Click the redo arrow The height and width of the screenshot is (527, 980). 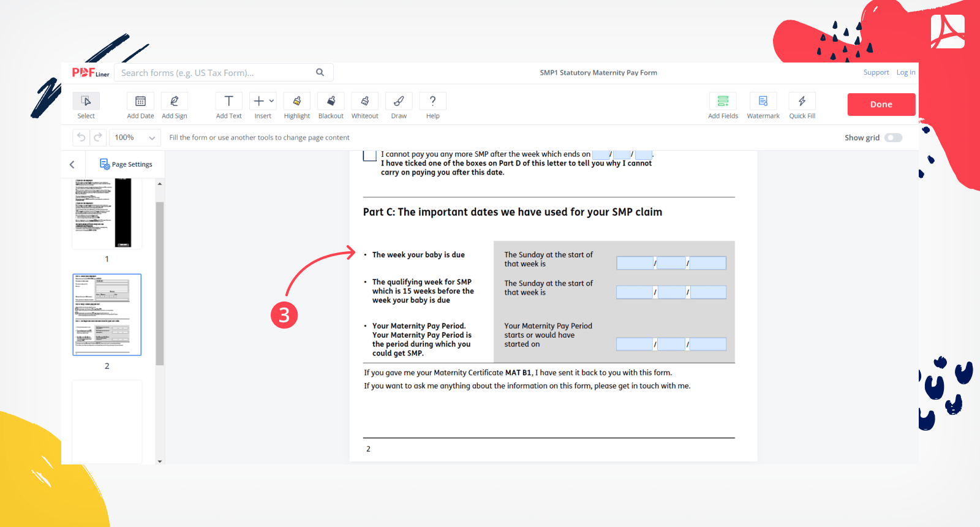coord(98,137)
